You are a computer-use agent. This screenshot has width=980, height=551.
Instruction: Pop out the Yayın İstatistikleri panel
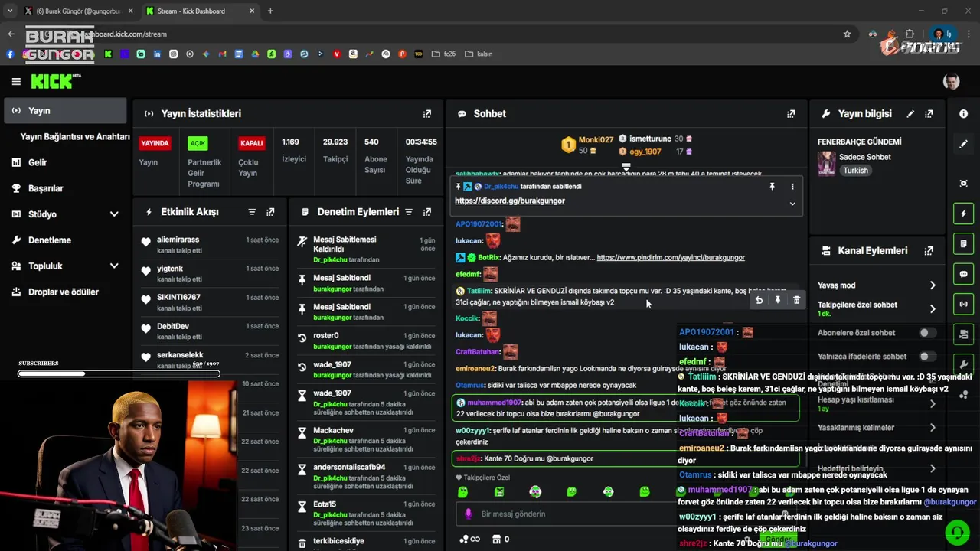(427, 114)
